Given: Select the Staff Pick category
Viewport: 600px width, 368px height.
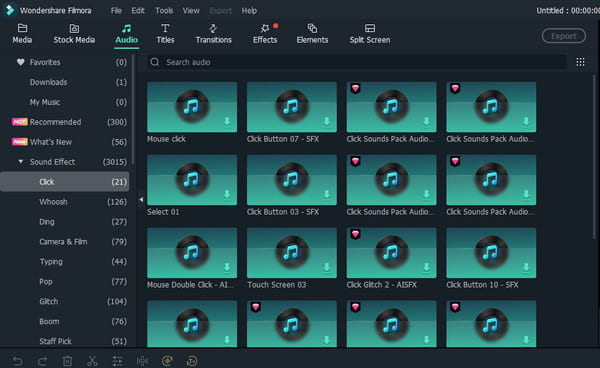Looking at the screenshot, I should tap(65, 340).
